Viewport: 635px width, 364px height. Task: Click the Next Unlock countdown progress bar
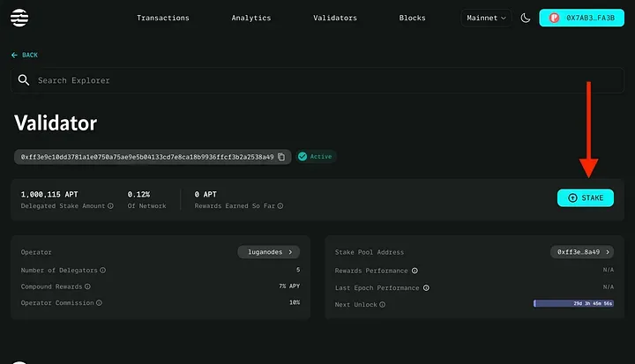pos(572,303)
